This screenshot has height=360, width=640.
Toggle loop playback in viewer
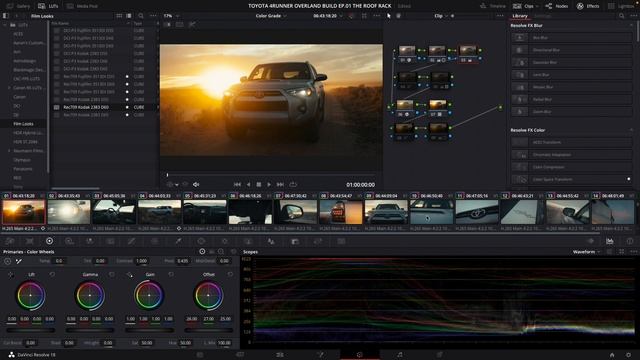tap(293, 184)
